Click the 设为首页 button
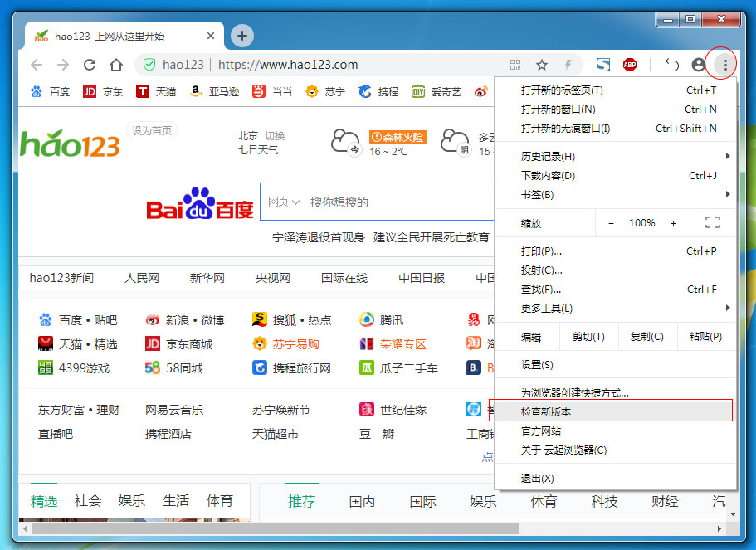 (151, 131)
